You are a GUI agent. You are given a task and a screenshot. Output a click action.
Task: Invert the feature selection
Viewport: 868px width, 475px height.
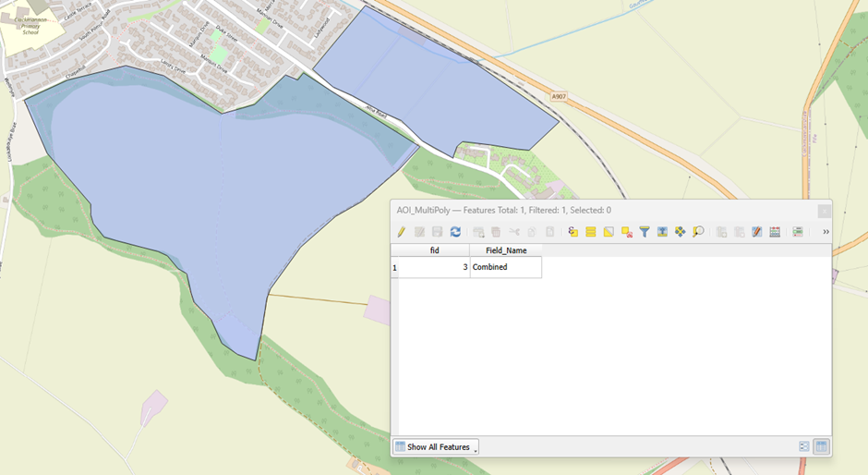(609, 232)
